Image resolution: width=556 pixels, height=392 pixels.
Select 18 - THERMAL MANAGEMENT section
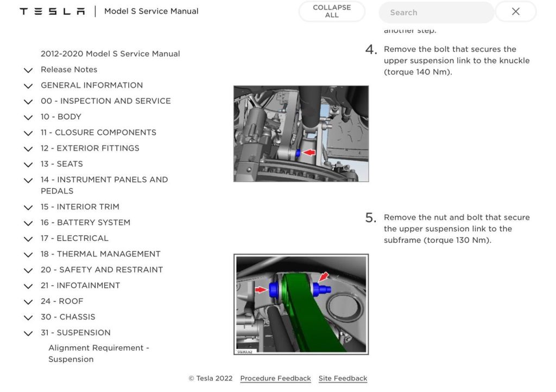click(100, 254)
